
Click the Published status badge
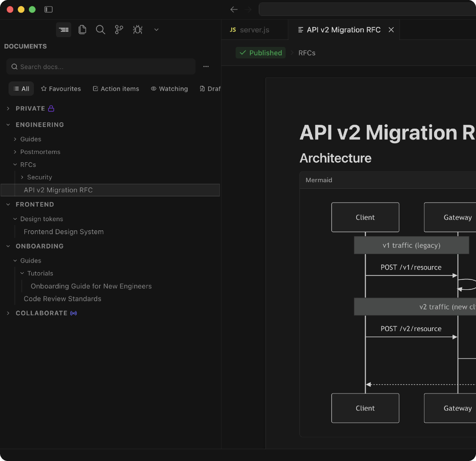coord(261,53)
